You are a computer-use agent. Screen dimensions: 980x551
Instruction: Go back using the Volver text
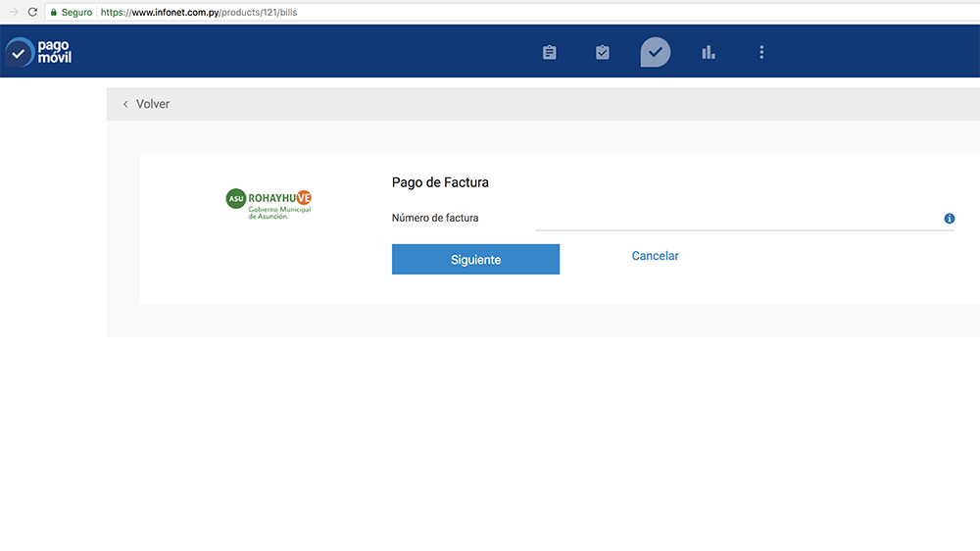[x=153, y=104]
